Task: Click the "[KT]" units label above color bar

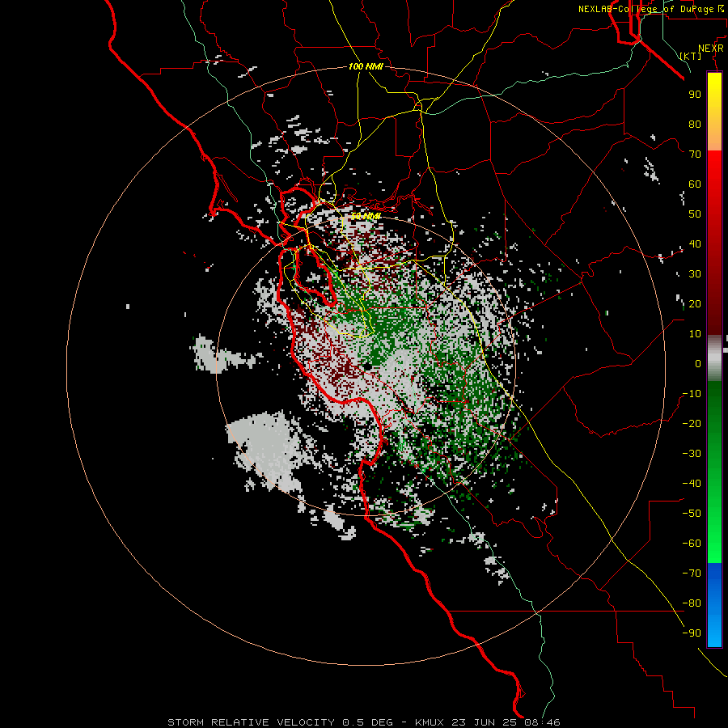Action: pos(691,56)
